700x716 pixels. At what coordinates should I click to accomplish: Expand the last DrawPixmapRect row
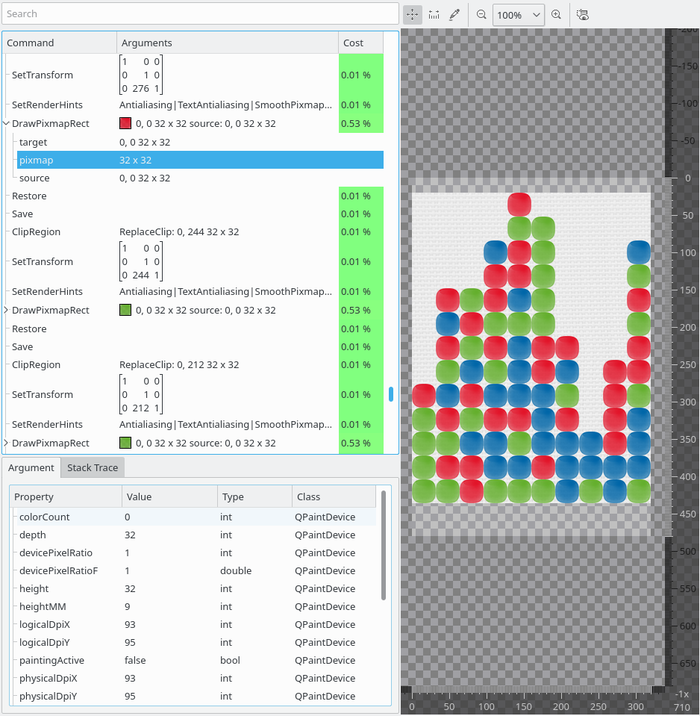point(7,443)
